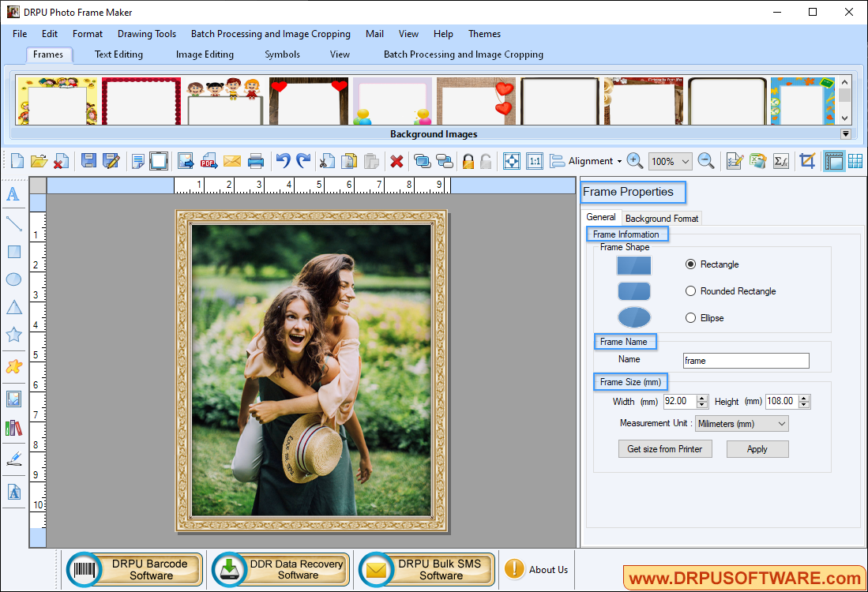Viewport: 868px width, 592px height.
Task: Export the frame as PDF
Action: 209,160
